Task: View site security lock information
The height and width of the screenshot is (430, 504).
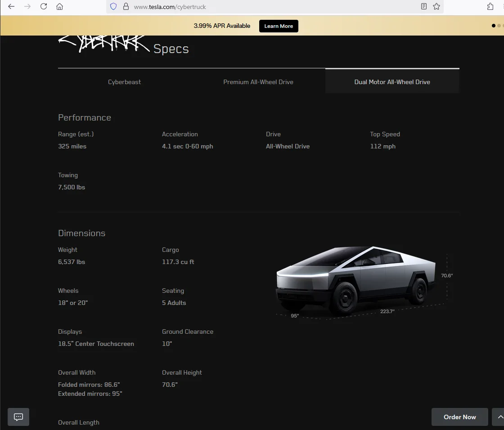Action: [x=126, y=6]
